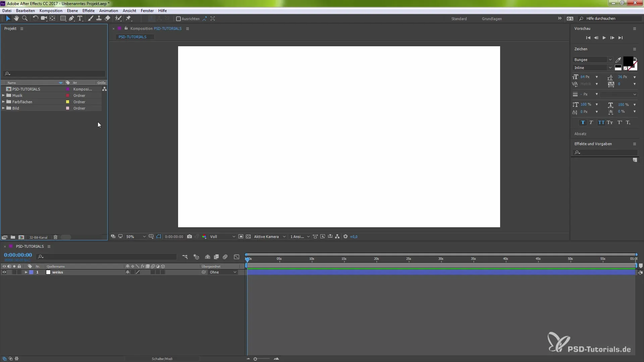
Task: Open the Komposition menu
Action: [51, 11]
